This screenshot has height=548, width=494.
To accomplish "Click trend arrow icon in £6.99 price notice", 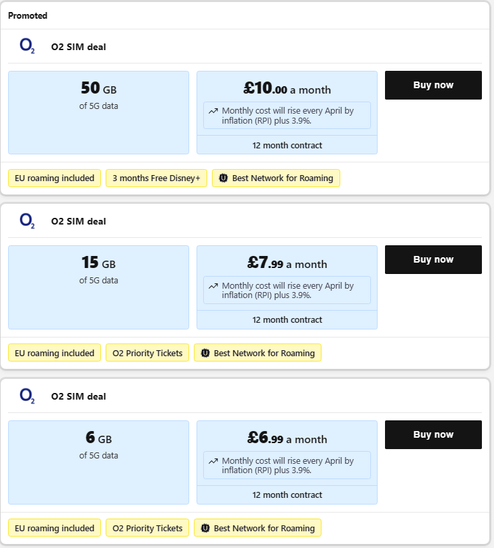I will coord(213,461).
